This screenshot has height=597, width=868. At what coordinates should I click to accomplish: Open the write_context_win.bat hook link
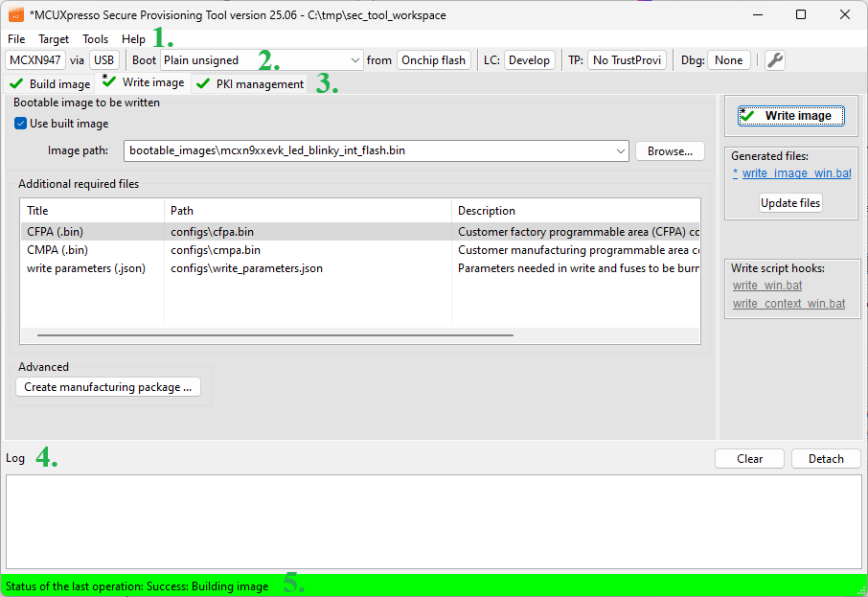[788, 304]
